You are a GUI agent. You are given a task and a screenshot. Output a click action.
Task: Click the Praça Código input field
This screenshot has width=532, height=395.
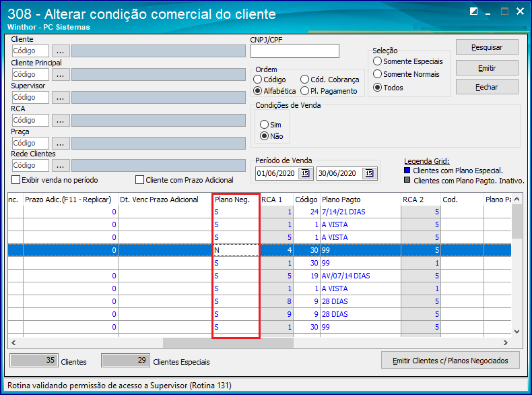click(x=30, y=143)
